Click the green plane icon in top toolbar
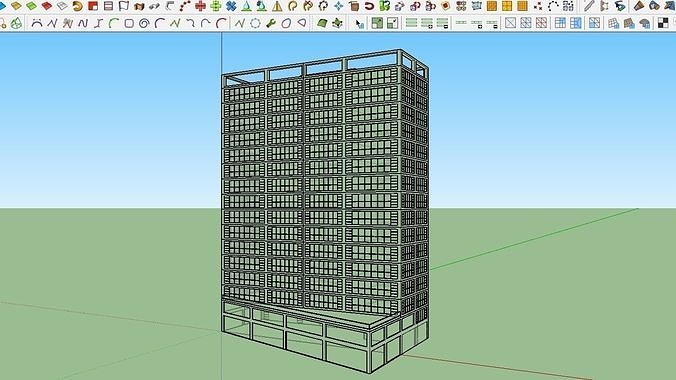676x380 pixels. point(31,6)
